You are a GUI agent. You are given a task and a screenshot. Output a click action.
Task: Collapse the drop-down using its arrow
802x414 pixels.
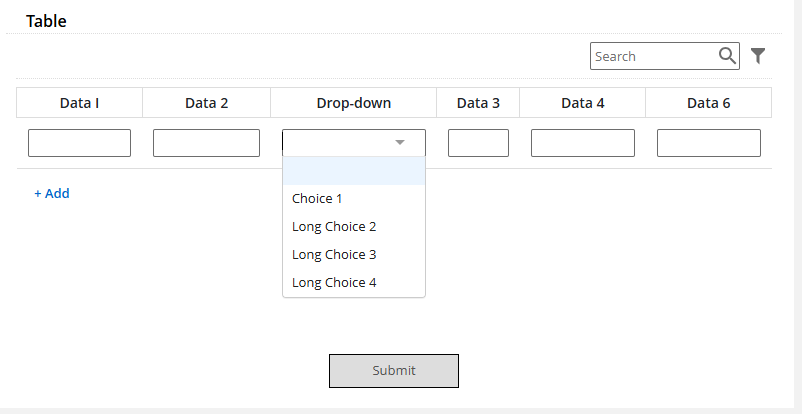400,143
